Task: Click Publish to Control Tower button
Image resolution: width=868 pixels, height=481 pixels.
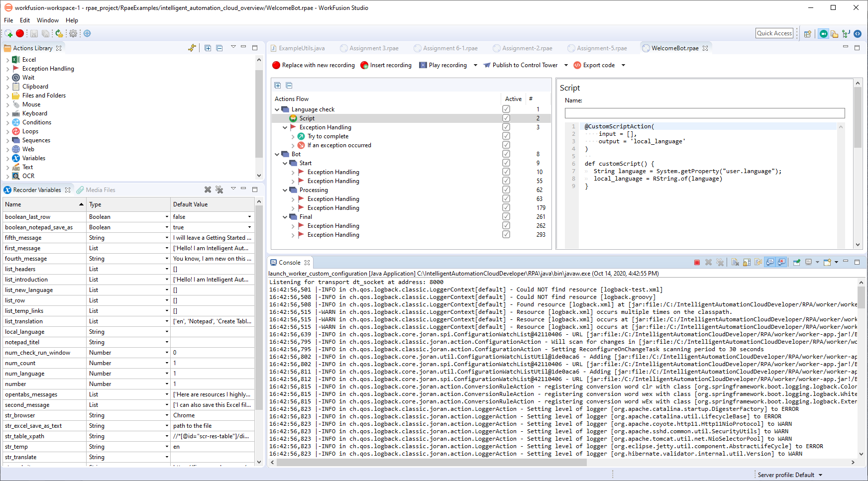Action: [521, 65]
